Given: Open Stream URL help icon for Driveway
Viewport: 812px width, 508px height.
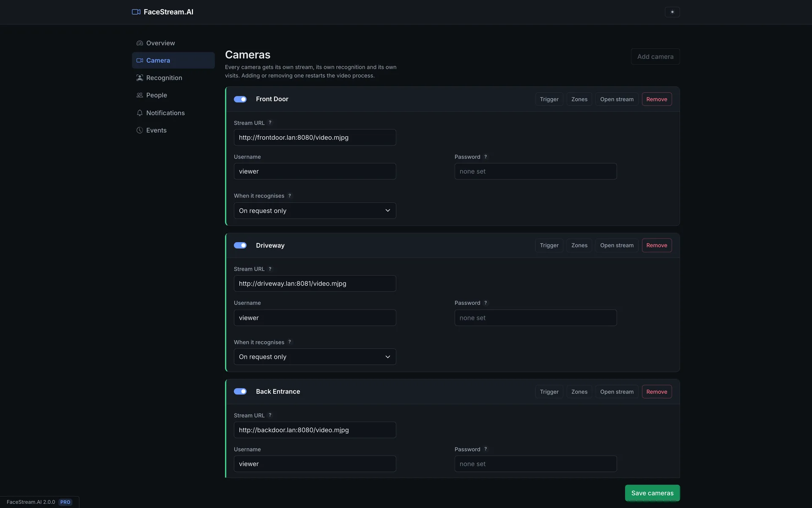Looking at the screenshot, I should point(270,269).
